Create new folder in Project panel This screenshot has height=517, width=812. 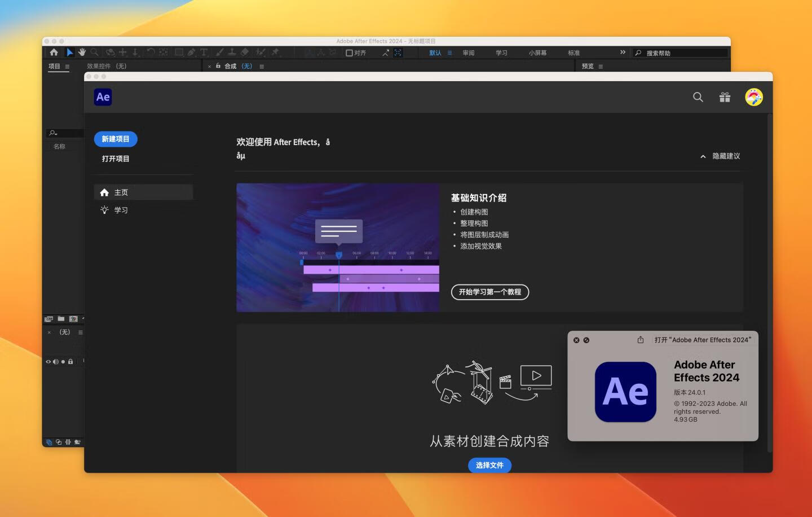61,319
